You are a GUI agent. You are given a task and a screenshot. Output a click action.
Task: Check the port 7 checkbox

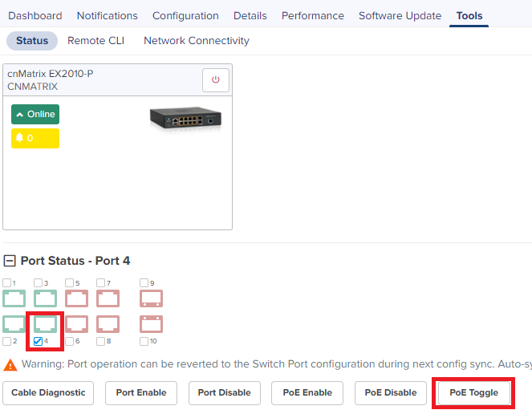point(100,283)
